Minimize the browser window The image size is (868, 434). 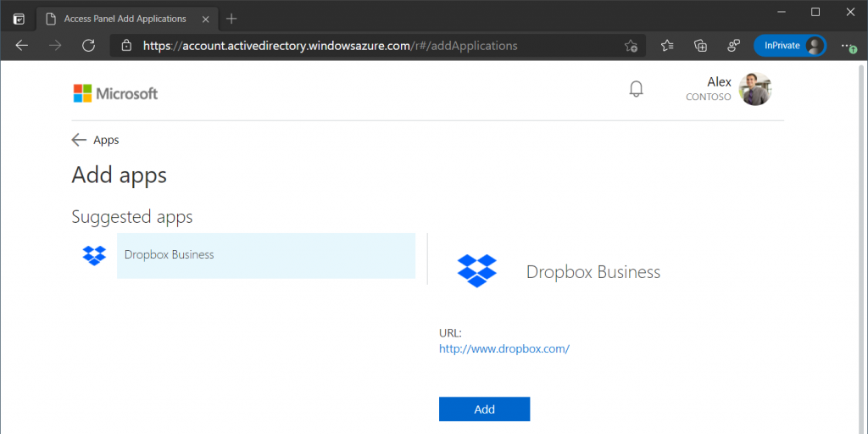click(782, 12)
